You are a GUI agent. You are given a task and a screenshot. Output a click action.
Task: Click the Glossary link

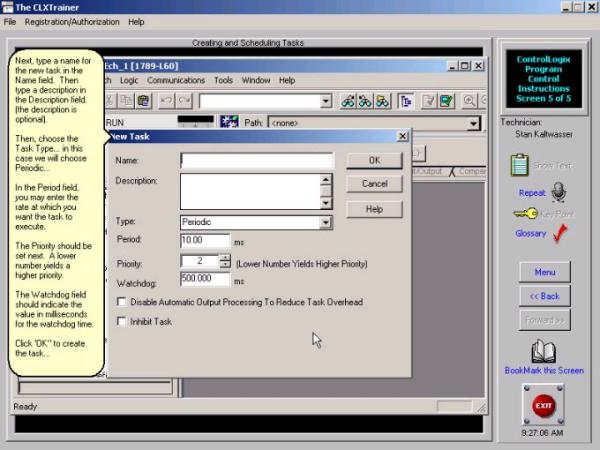[530, 233]
